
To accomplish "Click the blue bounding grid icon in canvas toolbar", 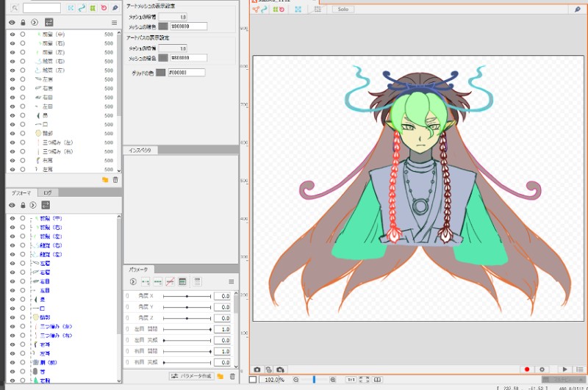I will click(298, 10).
